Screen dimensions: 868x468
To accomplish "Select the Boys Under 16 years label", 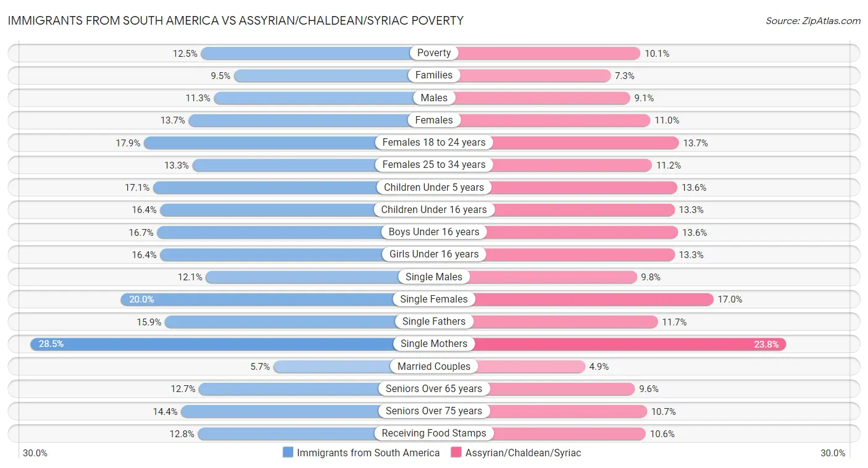I will click(434, 232).
